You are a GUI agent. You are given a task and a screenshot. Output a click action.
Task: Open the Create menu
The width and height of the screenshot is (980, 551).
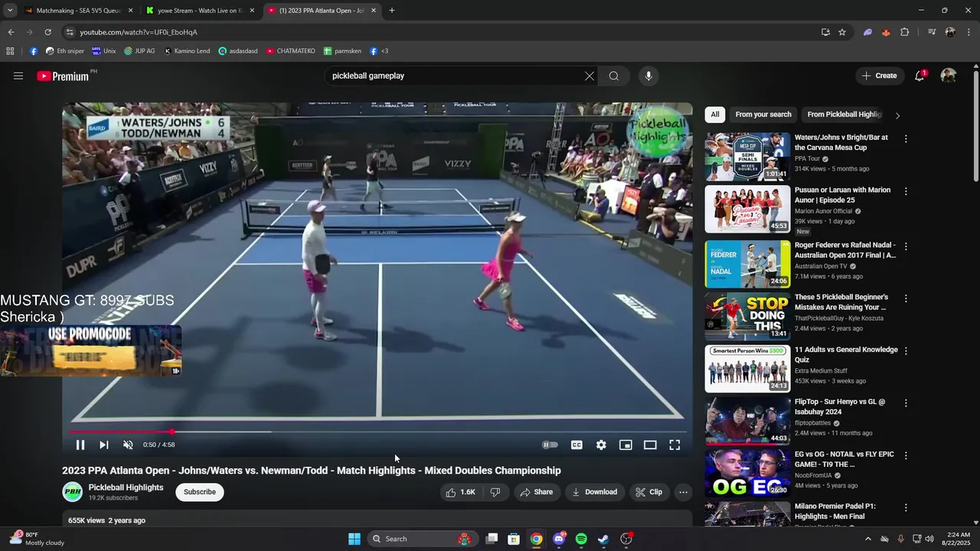click(879, 76)
